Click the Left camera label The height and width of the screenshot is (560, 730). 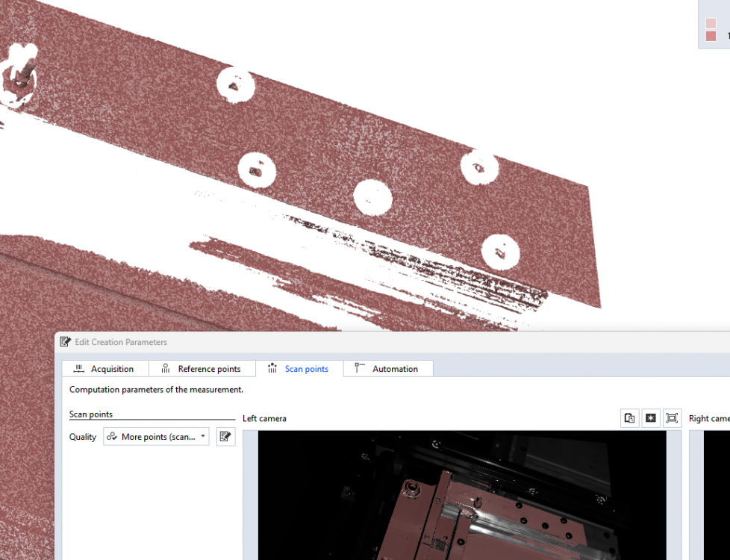pos(264,418)
